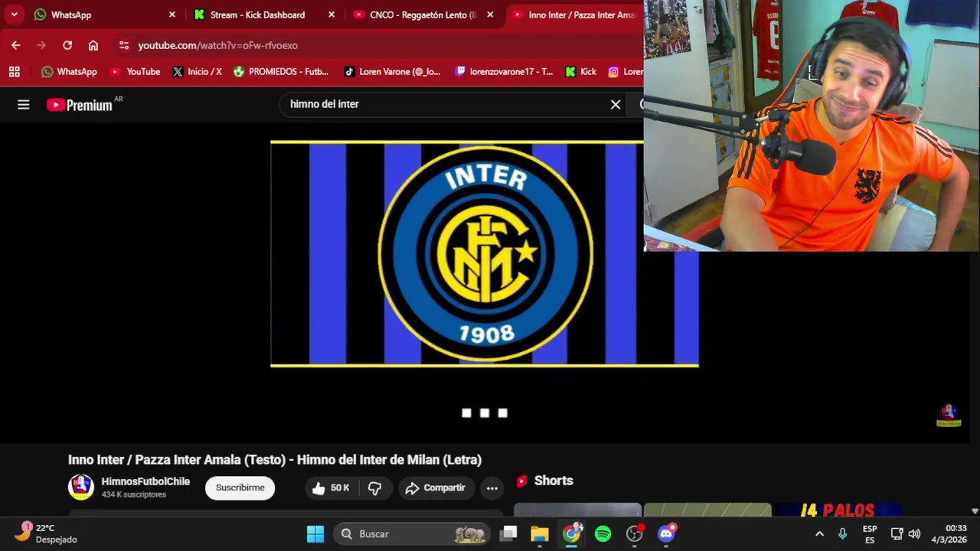This screenshot has height=551, width=980.
Task: Open the Instagram Loren bookmark
Action: pyautogui.click(x=626, y=71)
